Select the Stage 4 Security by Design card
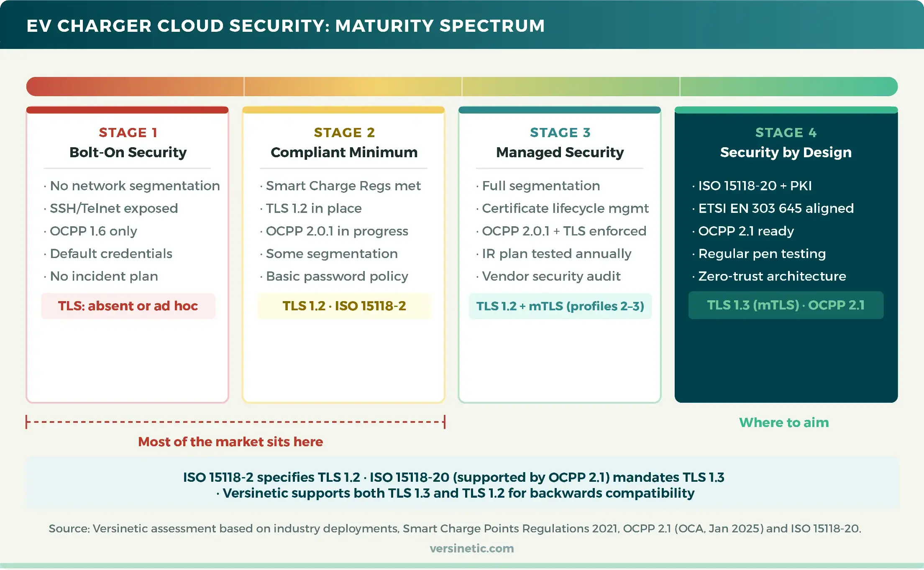This screenshot has width=924, height=570. pos(786,251)
